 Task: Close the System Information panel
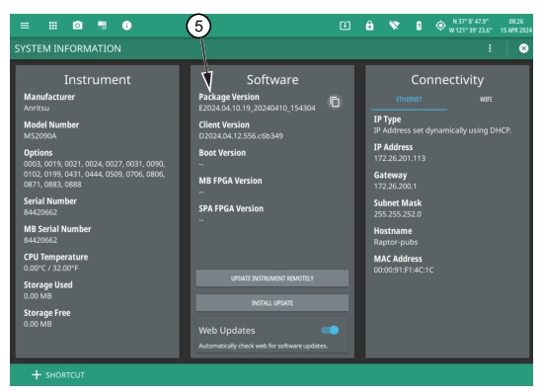523,48
